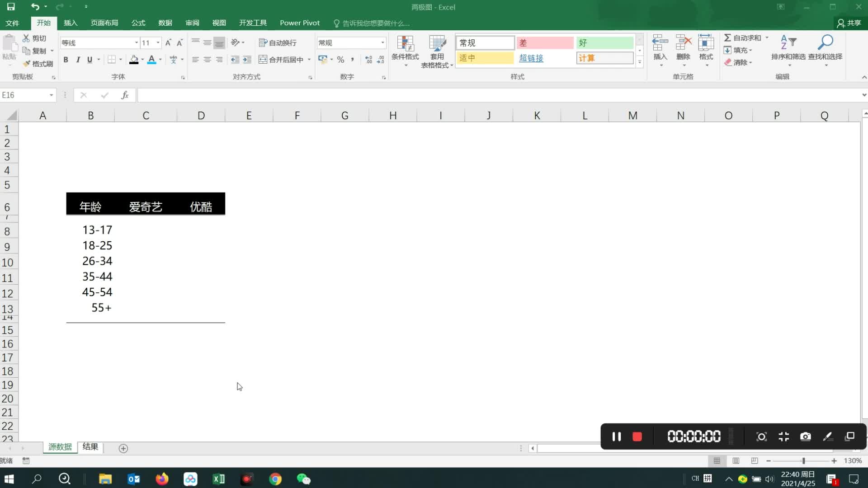Open the number format dropdown
This screenshot has width=868, height=488.
point(382,42)
